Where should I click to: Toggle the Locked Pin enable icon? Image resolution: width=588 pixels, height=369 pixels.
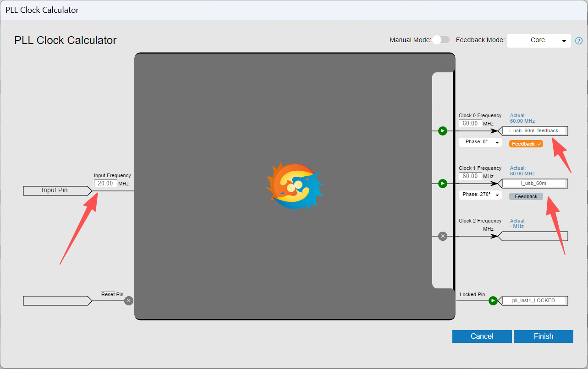(493, 301)
